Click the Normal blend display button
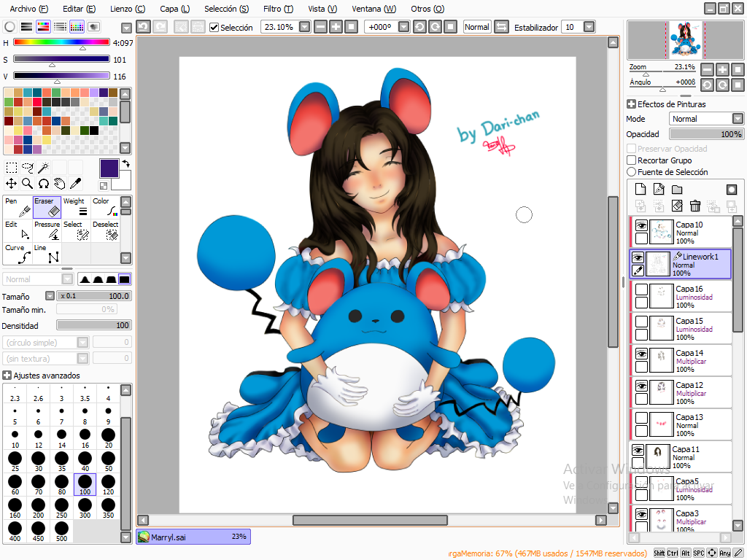Screen dimensions: 747x560 [x=477, y=27]
